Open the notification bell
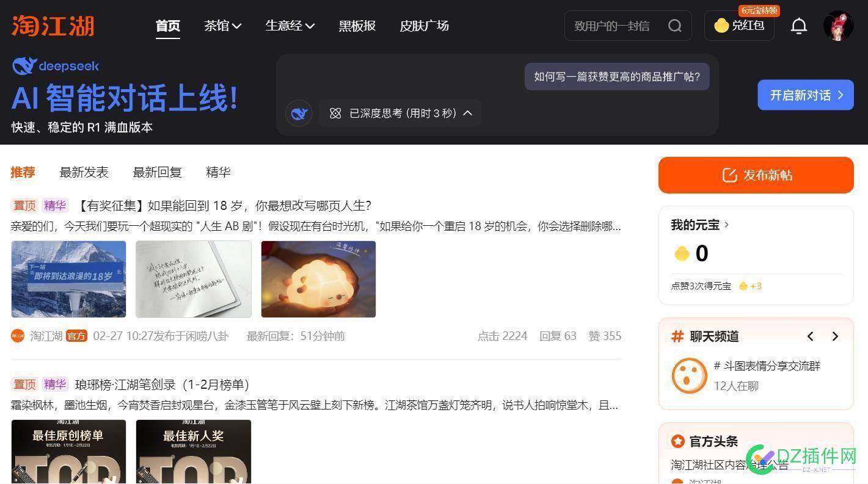The image size is (868, 484). (799, 26)
